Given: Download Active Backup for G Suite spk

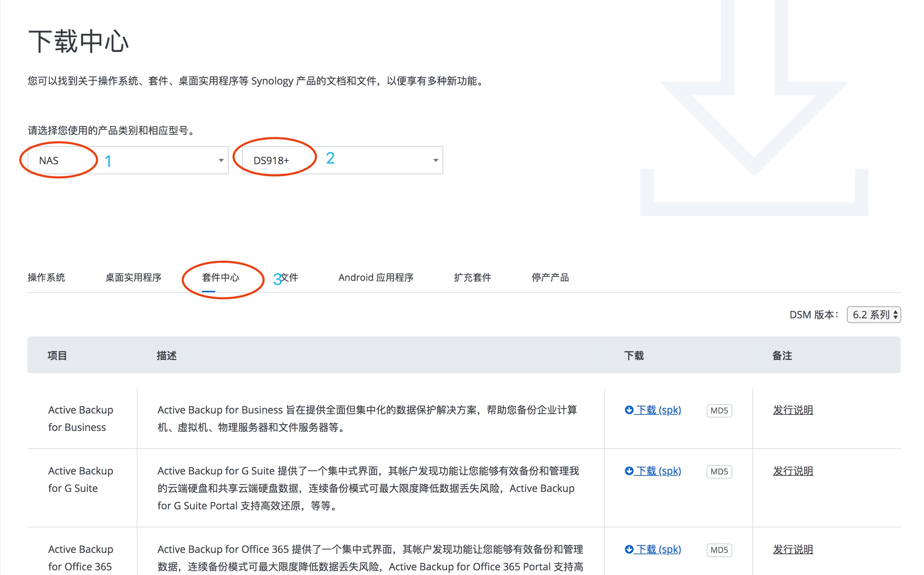Looking at the screenshot, I should [653, 471].
